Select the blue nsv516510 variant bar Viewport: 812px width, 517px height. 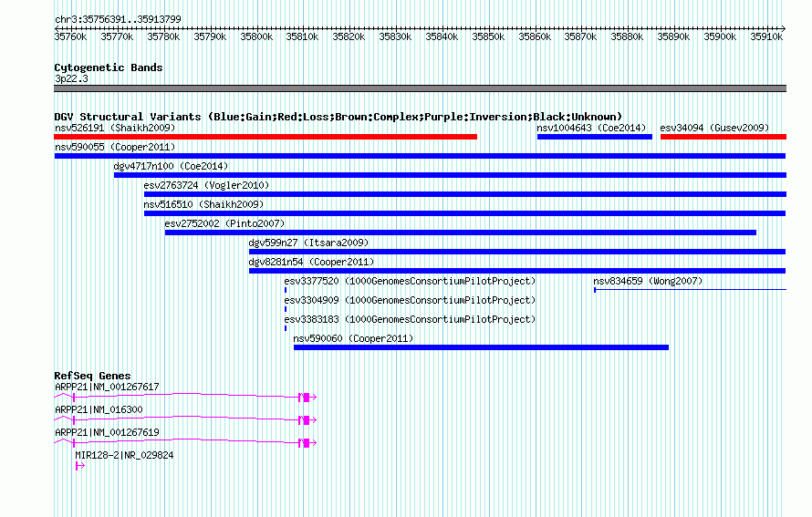click(464, 213)
